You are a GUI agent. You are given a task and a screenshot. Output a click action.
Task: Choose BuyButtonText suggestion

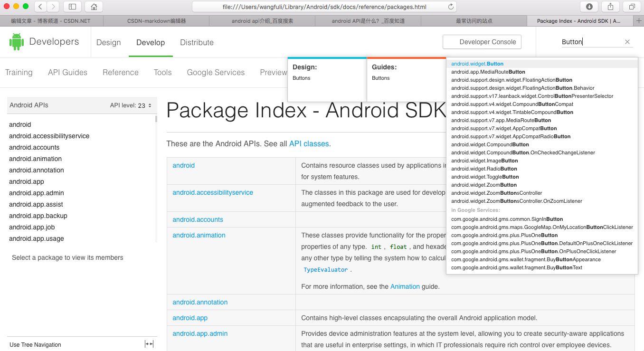tap(542, 267)
